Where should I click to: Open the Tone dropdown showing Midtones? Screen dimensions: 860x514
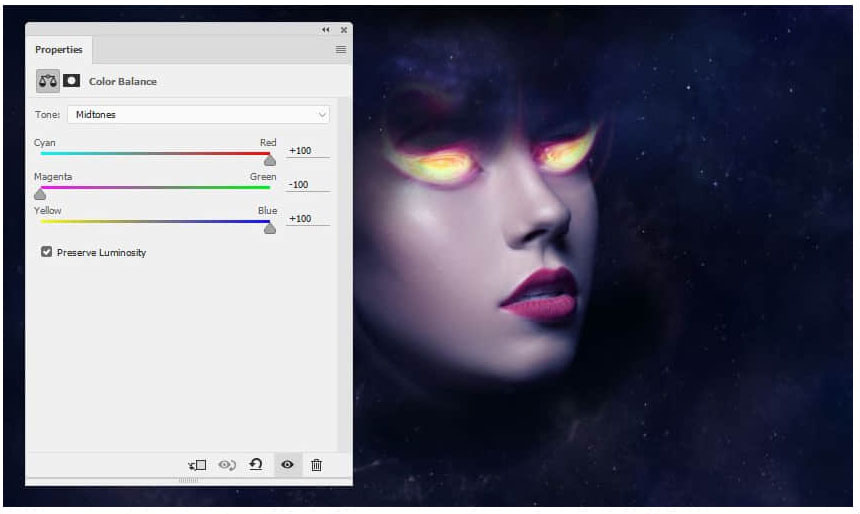[198, 115]
